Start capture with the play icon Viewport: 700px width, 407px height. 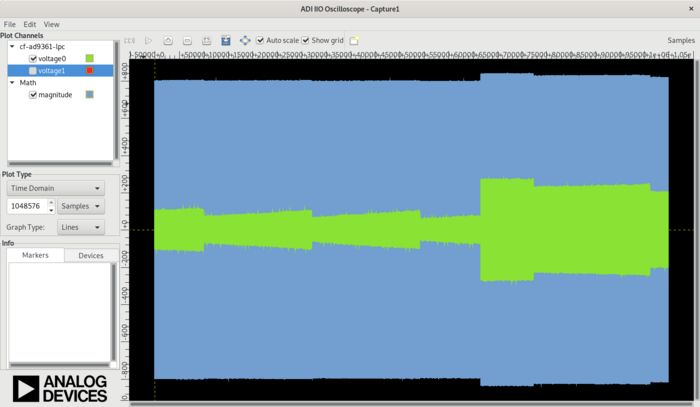pyautogui.click(x=149, y=41)
